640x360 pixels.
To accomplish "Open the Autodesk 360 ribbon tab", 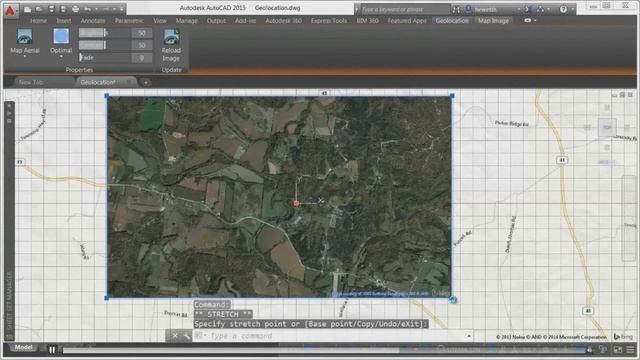I will pyautogui.click(x=284, y=20).
